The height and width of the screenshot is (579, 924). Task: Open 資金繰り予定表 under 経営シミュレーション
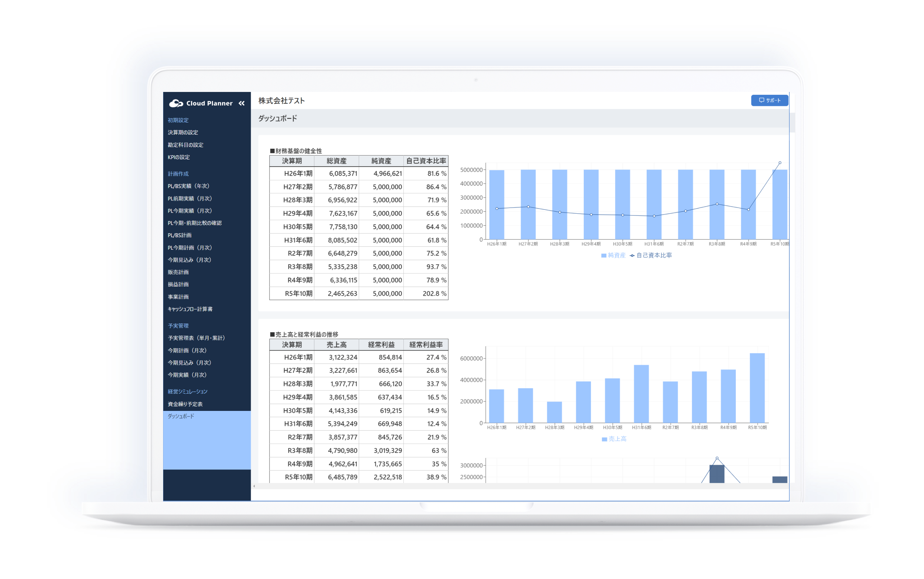pos(185,404)
